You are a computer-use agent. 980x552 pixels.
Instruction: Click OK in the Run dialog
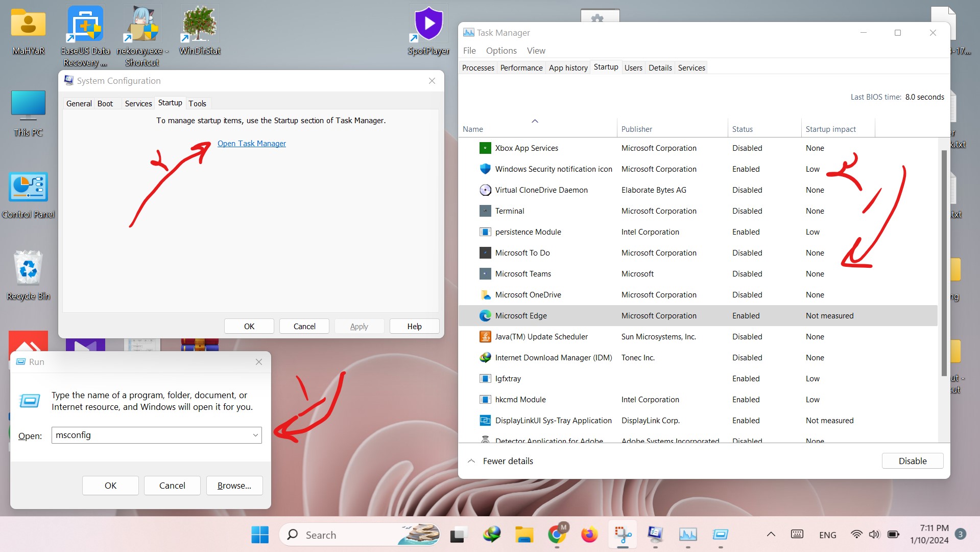tap(110, 486)
